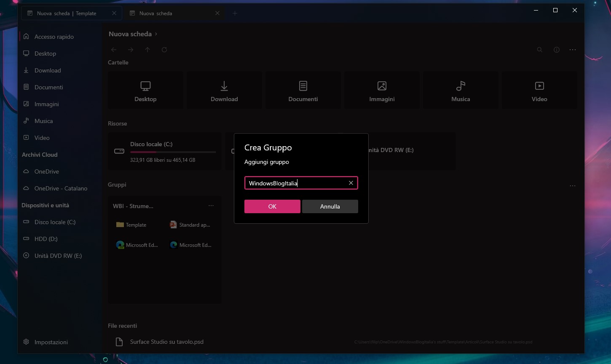Close the Nuova scheda | Template tab
The height and width of the screenshot is (364, 611).
pyautogui.click(x=114, y=13)
